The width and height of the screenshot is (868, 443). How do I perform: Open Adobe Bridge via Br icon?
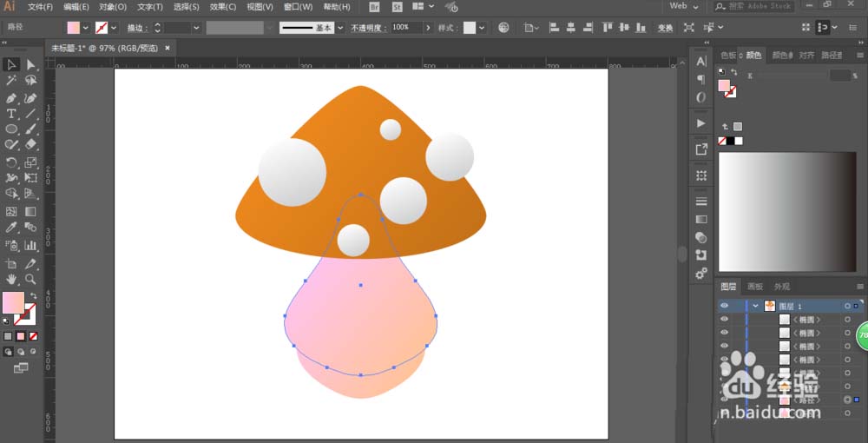tap(374, 7)
